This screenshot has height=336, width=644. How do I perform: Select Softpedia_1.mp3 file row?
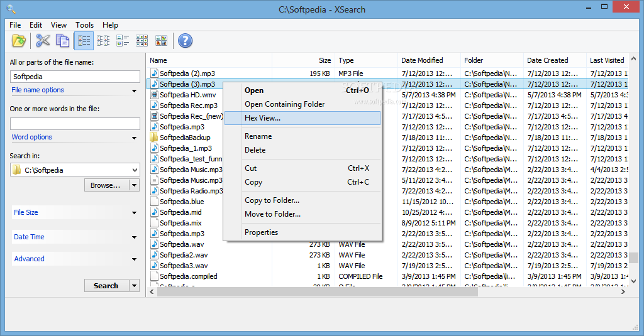pos(186,148)
